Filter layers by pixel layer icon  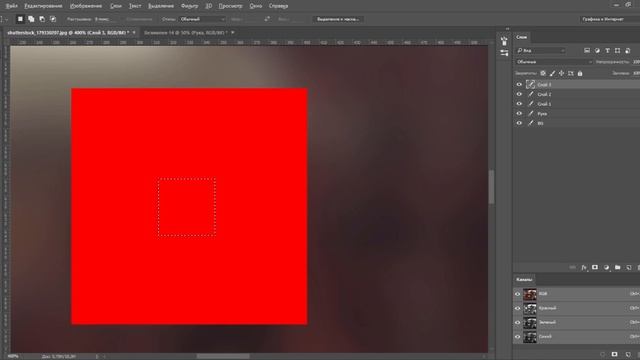587,51
